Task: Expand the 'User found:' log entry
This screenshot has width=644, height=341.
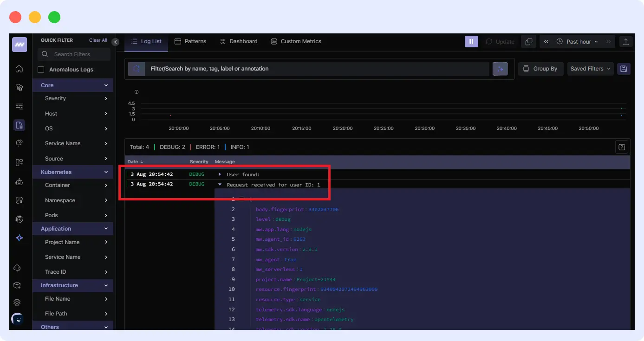Action: (x=219, y=174)
